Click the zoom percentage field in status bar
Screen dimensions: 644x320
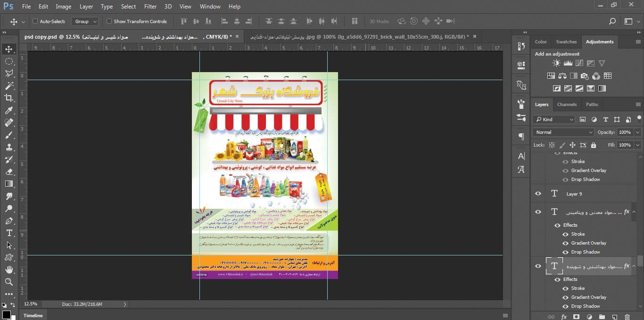(x=31, y=304)
